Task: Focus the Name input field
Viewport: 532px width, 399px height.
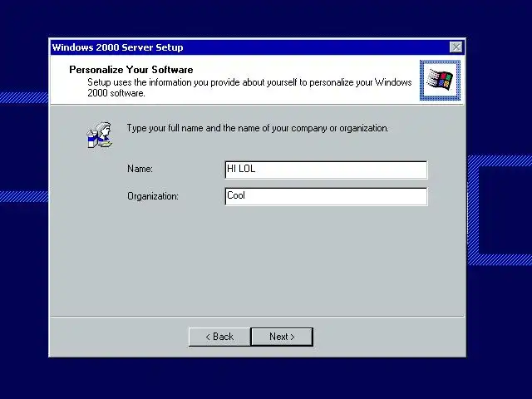Action: [x=326, y=170]
